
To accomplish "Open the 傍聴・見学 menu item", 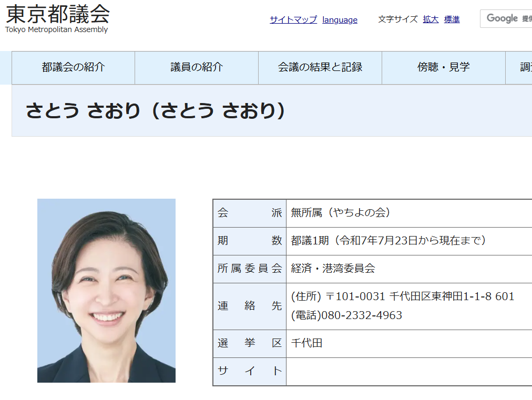I will click(444, 67).
